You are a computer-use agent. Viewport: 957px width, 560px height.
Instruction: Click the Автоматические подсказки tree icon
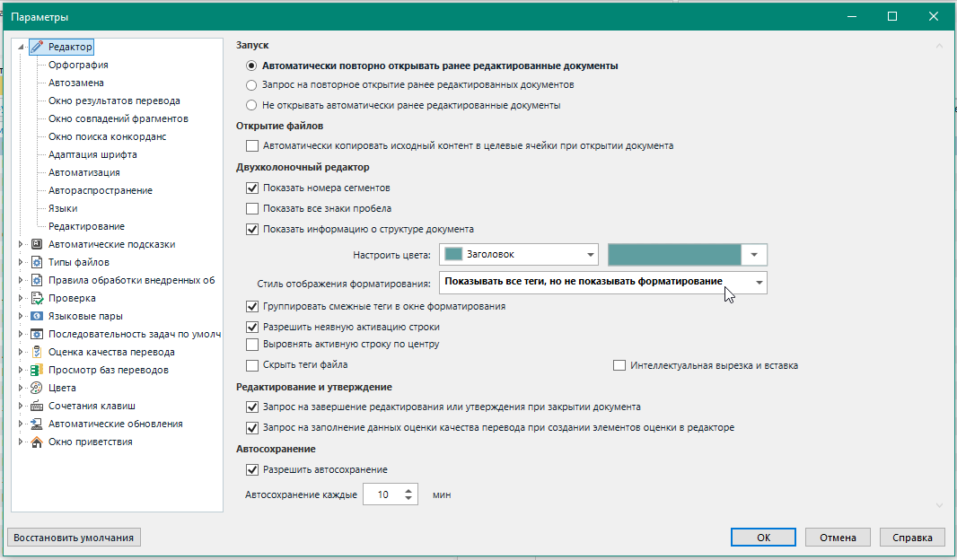point(37,244)
